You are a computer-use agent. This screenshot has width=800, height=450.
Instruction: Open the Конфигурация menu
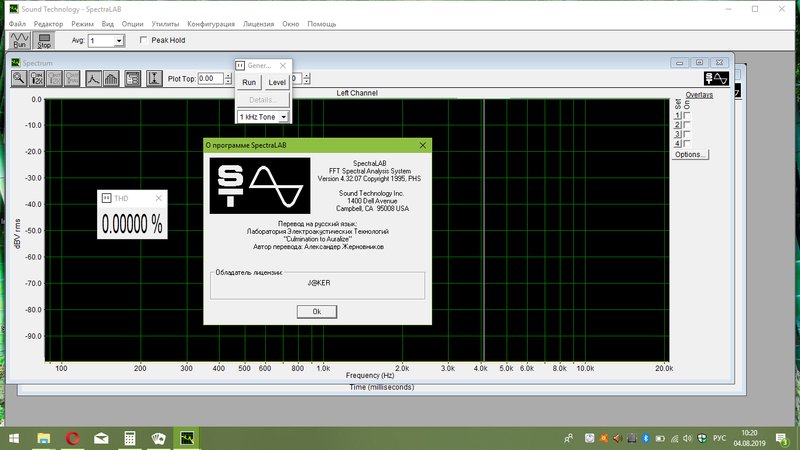pos(211,24)
